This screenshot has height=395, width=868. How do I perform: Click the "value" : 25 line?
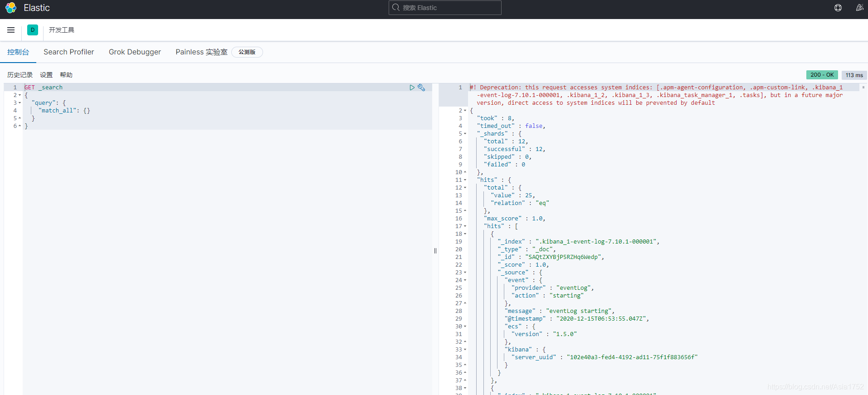click(513, 195)
